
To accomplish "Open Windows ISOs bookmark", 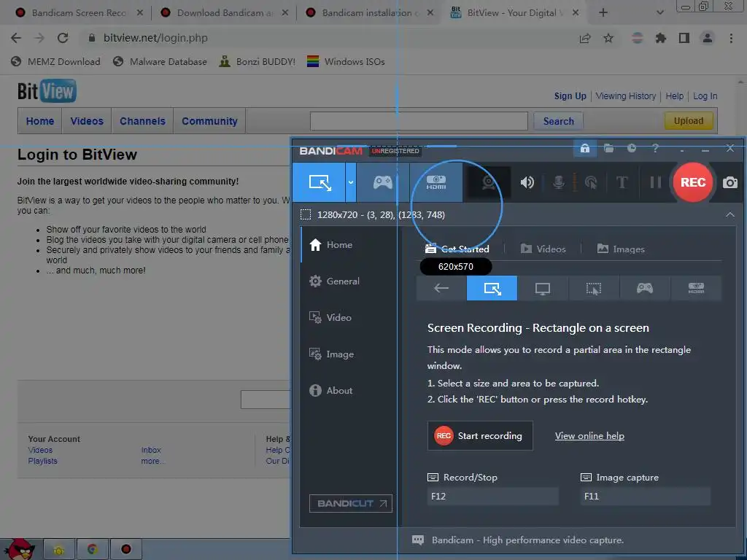I will [x=346, y=61].
